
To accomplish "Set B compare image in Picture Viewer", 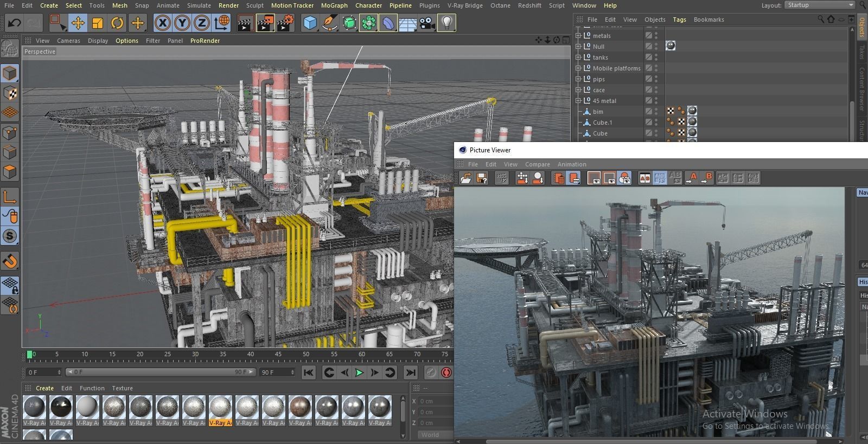I will [706, 178].
